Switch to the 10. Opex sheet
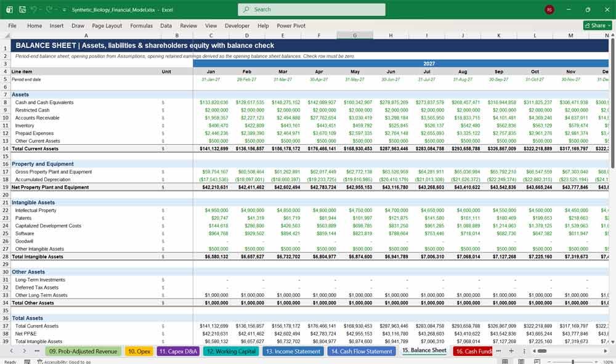The height and width of the screenshot is (364, 616). tap(139, 351)
